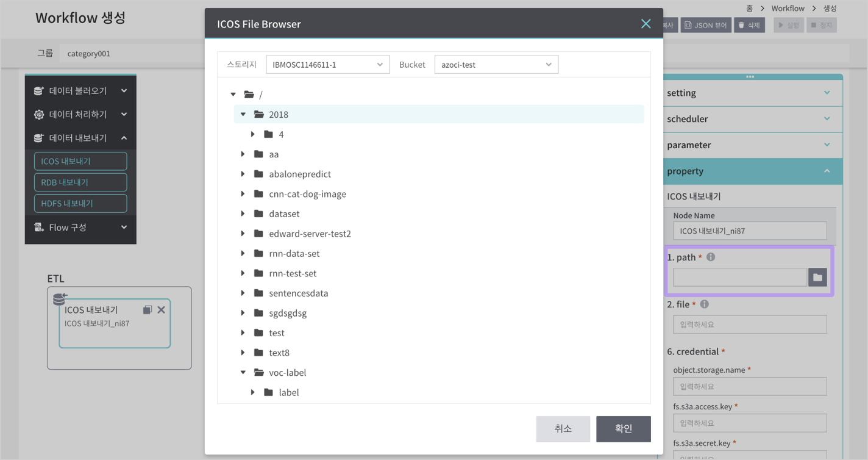Collapse the root / folder arrow

click(x=233, y=95)
